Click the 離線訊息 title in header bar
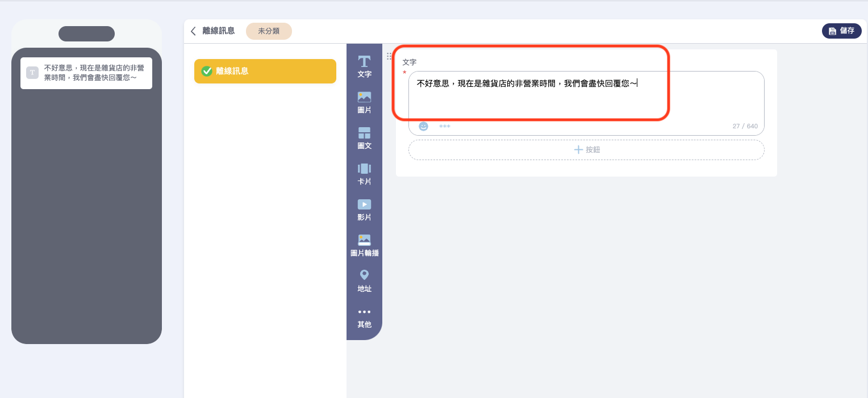Screen dimensions: 868x398 219,31
